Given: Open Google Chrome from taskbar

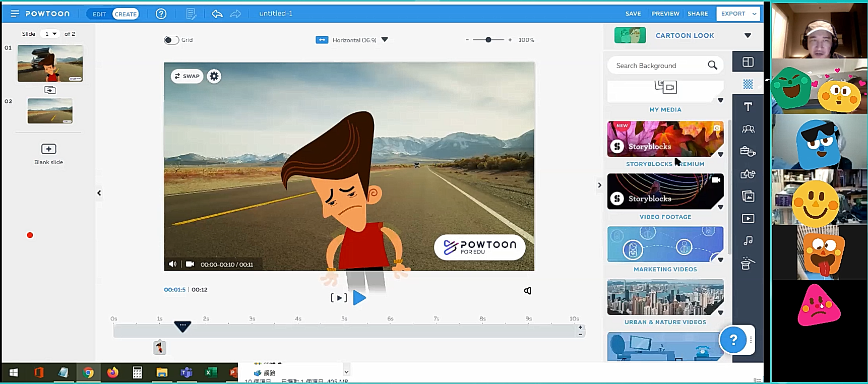Looking at the screenshot, I should tap(88, 373).
